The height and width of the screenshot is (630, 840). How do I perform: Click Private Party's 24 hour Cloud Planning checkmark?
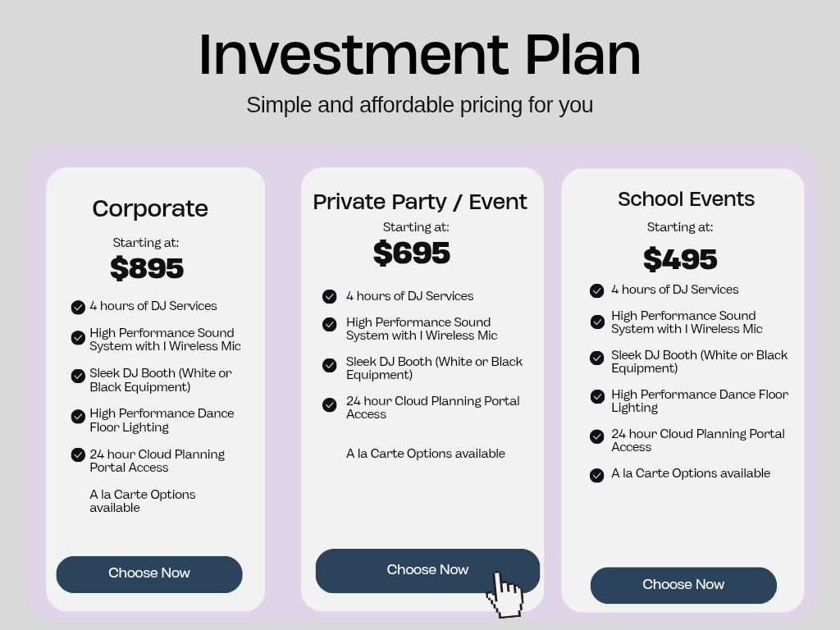(330, 404)
